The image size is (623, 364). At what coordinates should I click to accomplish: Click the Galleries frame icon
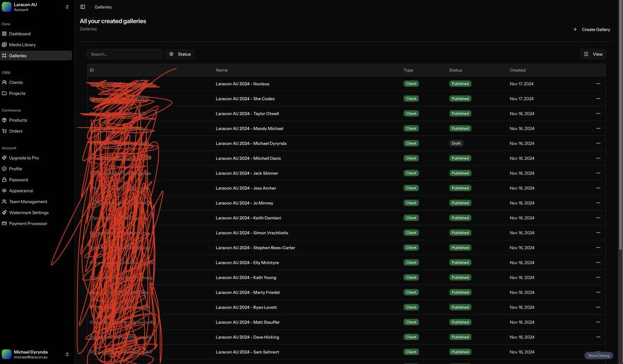tap(4, 55)
